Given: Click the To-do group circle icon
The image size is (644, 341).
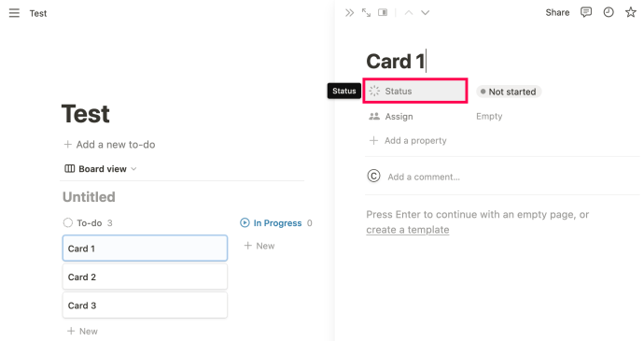Looking at the screenshot, I should 68,222.
